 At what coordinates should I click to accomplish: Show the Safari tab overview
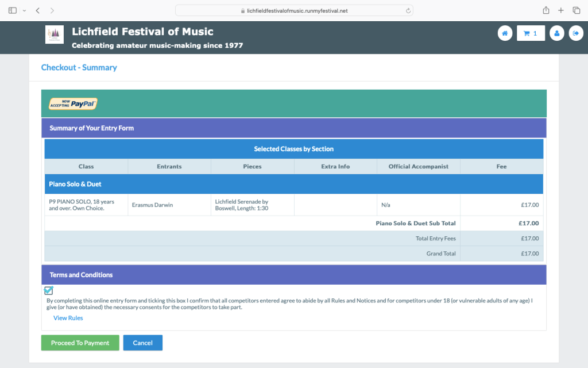(x=577, y=10)
